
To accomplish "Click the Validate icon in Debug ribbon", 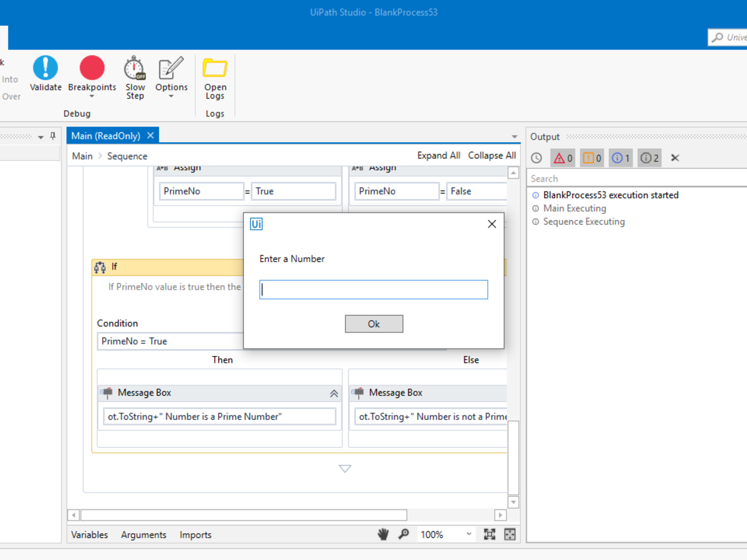I will pos(46,68).
